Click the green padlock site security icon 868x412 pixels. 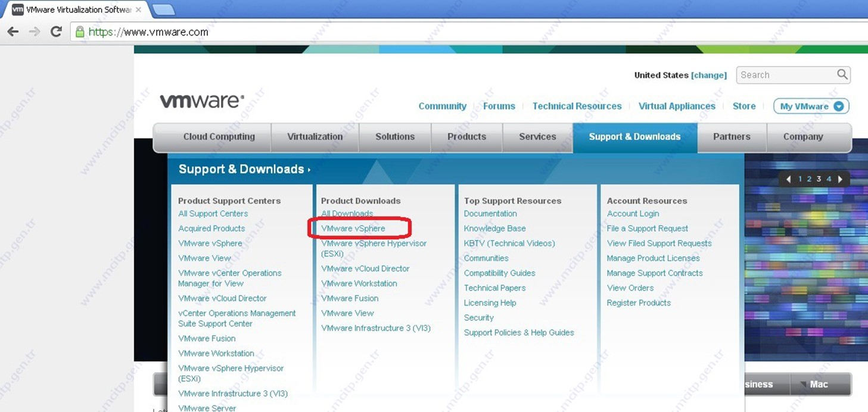click(80, 32)
